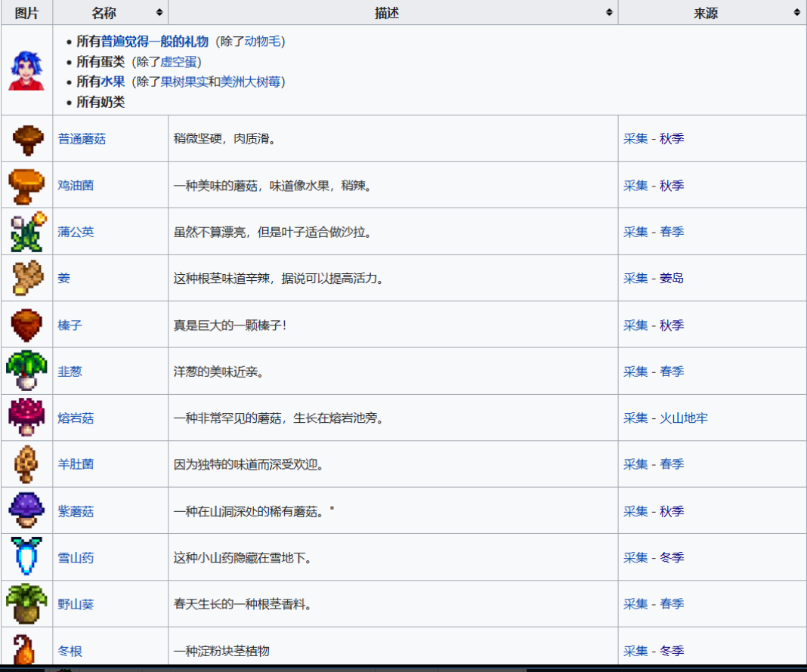Viewport: 807px width, 672px height.
Task: Click the 蒲公英 dandelion icon
Action: [x=27, y=232]
